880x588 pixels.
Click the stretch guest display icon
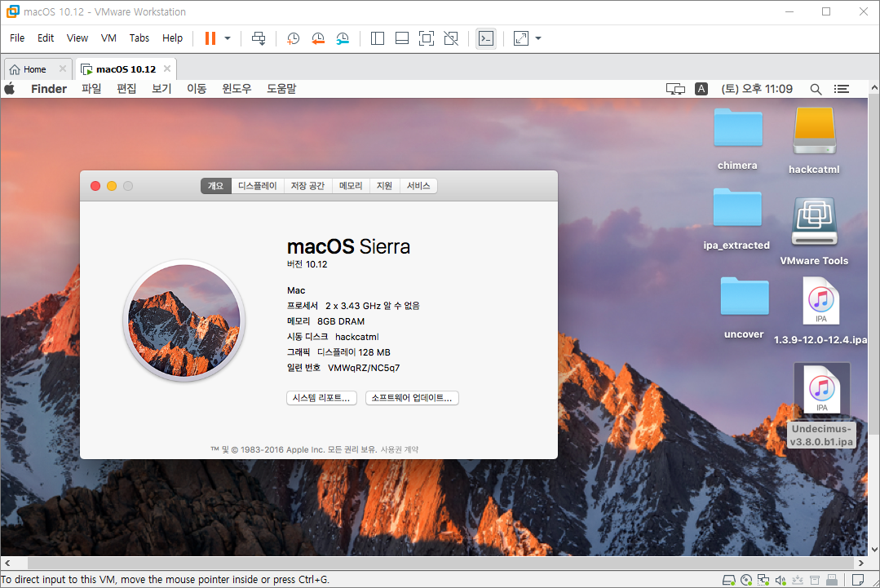click(521, 38)
